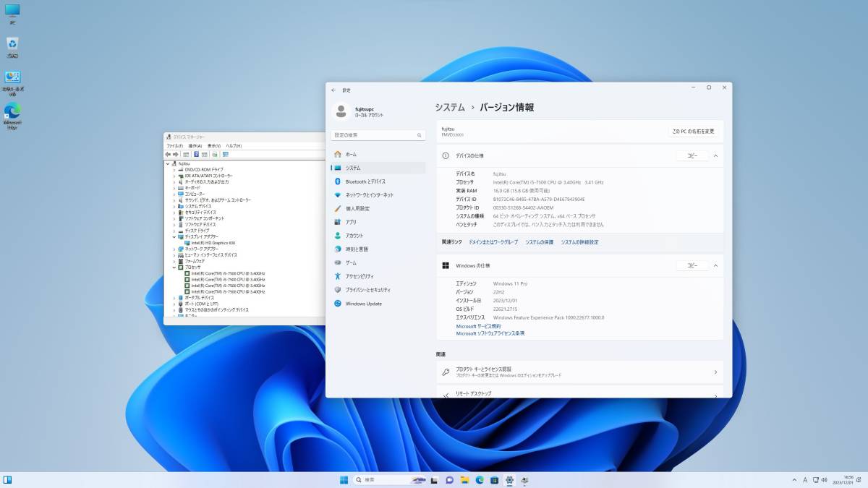The width and height of the screenshot is (868, 488).
Task: Click the アカウント person icon
Action: tap(338, 236)
